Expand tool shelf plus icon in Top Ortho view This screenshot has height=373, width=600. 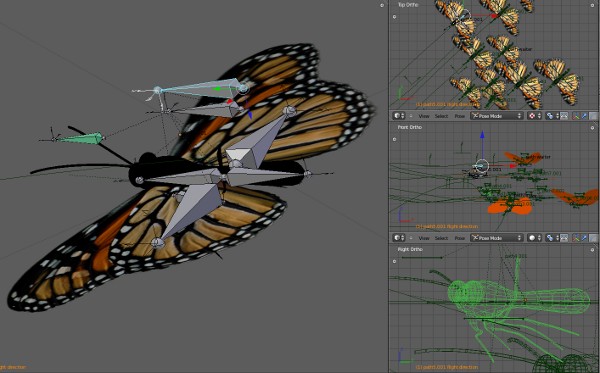(x=395, y=17)
